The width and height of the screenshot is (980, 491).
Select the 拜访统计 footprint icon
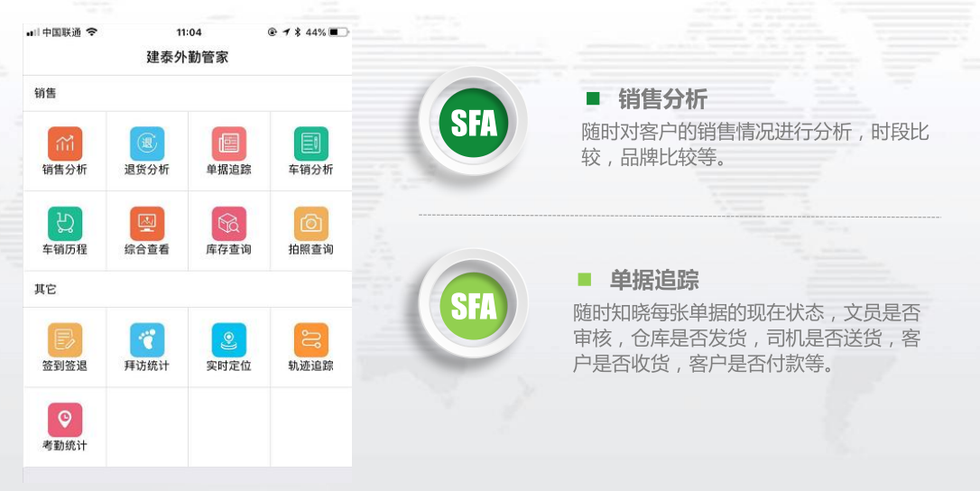click(x=147, y=341)
